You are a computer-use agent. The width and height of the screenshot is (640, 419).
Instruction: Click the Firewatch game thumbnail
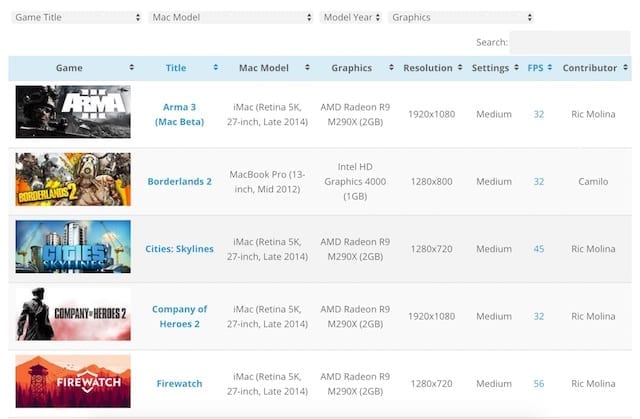point(73,382)
